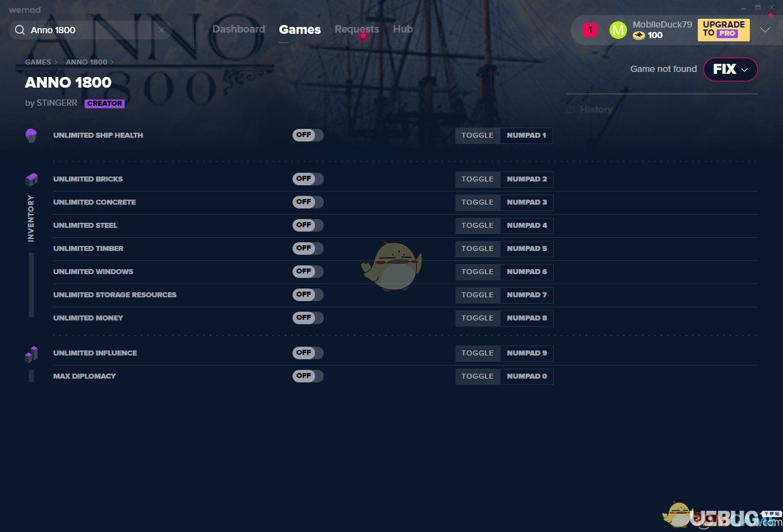Click TOGGLE label for Unlimited Money
The width and height of the screenshot is (783, 532).
coord(477,318)
